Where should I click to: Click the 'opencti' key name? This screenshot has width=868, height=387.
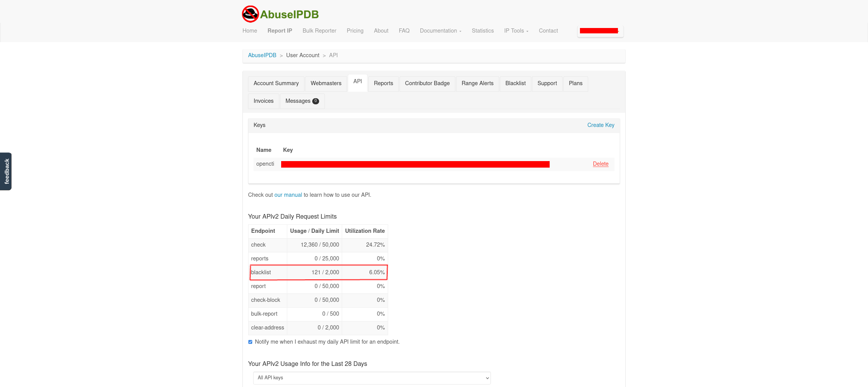[265, 164]
